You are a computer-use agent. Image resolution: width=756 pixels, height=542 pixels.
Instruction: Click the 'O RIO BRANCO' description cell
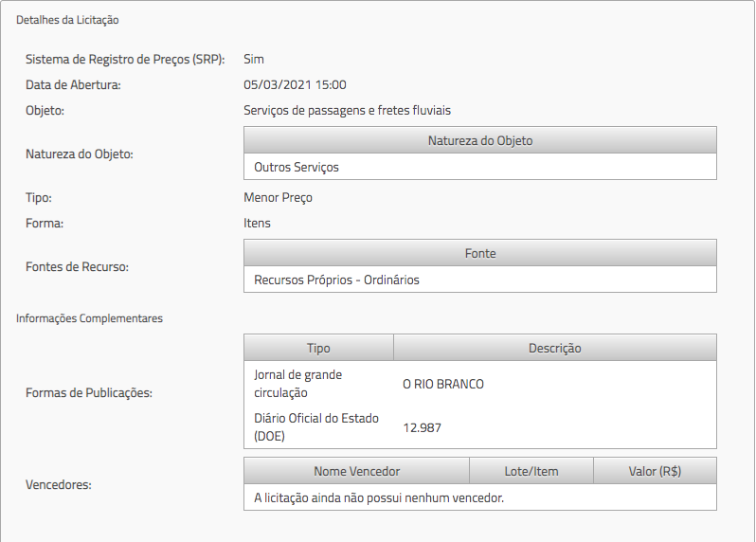(x=443, y=384)
